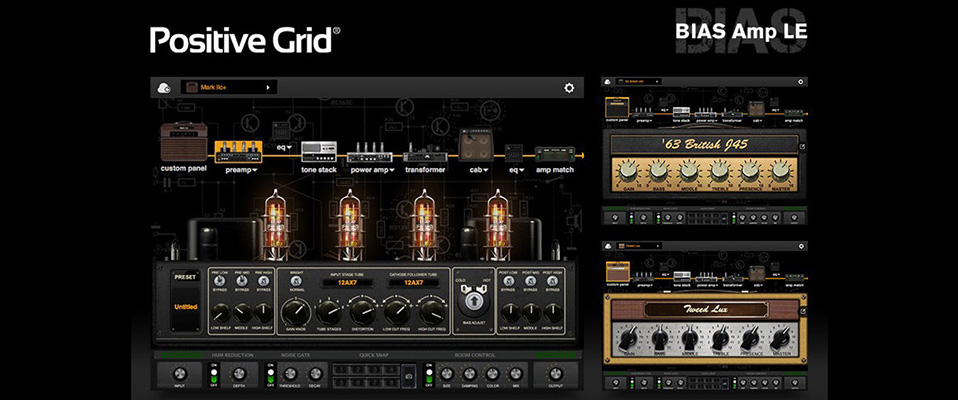The height and width of the screenshot is (400, 958).
Task: Expand the power amp label dropdown arrow
Action: [x=391, y=170]
